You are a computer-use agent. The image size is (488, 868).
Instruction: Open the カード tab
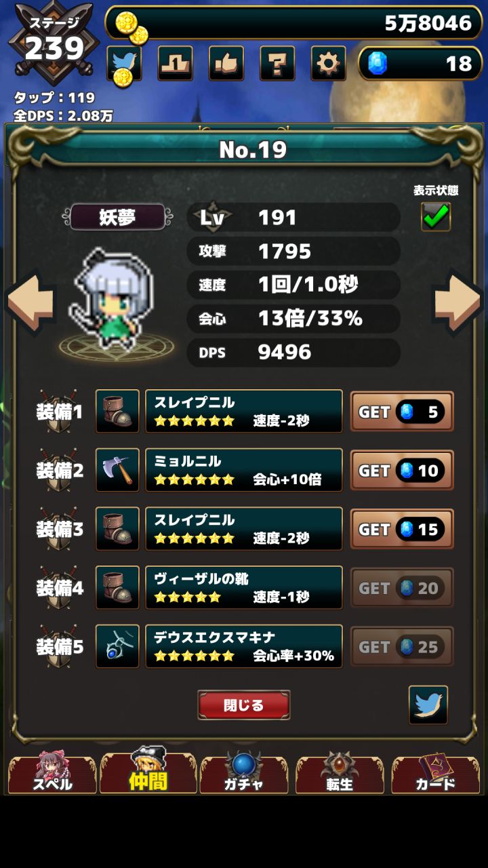tap(435, 773)
